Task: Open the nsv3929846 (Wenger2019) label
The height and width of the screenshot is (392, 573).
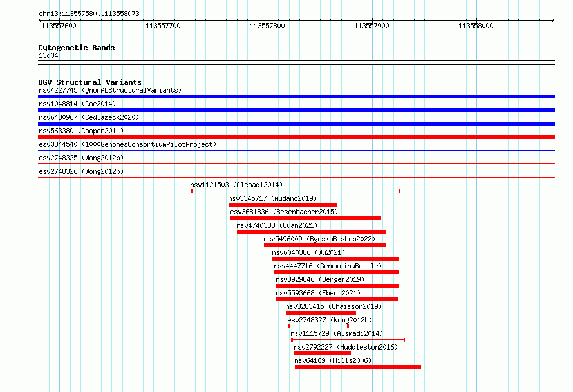Action: point(320,279)
